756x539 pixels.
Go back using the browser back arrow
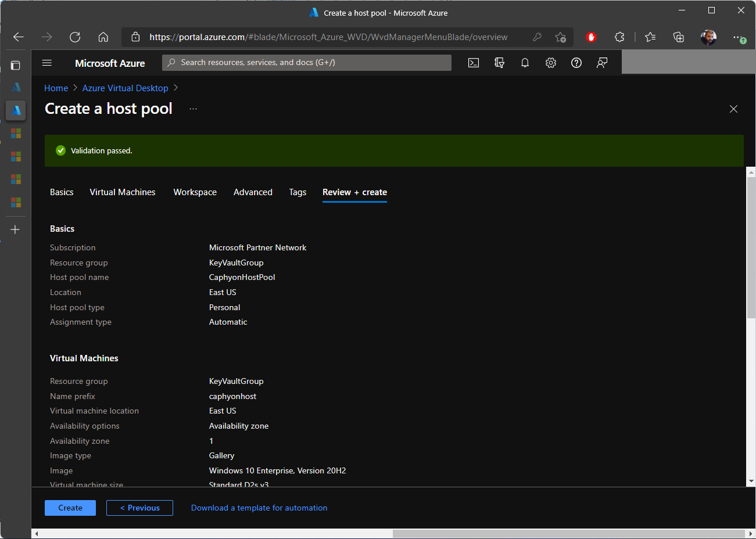[19, 37]
